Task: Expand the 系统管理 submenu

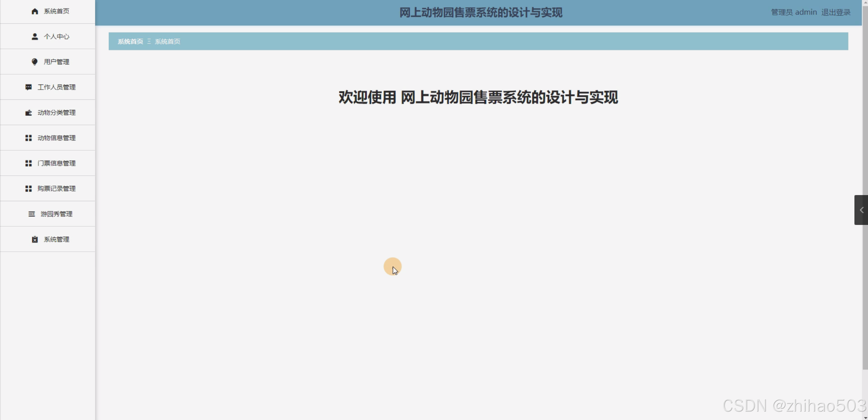Action: [x=56, y=240]
